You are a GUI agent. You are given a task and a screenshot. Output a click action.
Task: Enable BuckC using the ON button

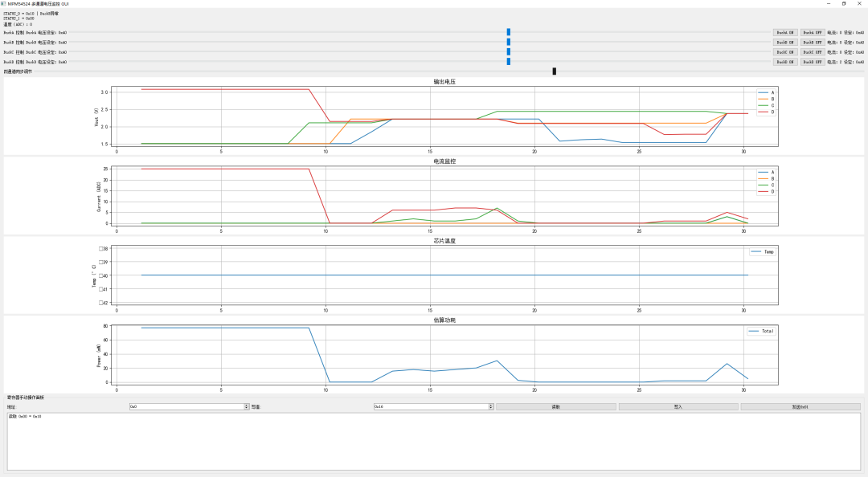click(x=785, y=52)
